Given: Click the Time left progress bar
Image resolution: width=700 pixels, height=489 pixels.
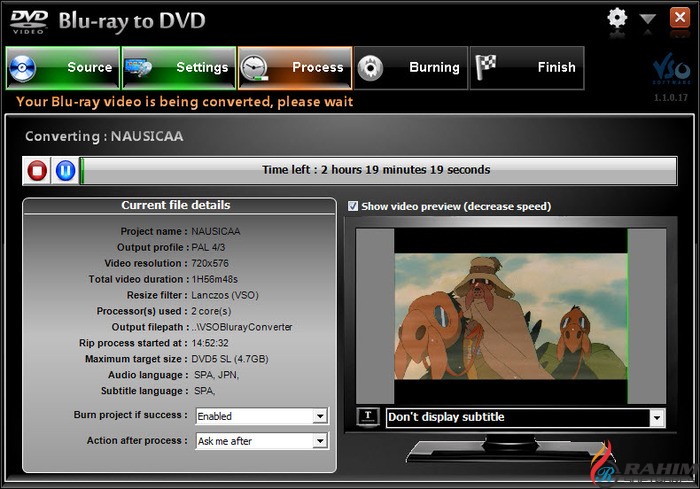Looking at the screenshot, I should (x=378, y=170).
